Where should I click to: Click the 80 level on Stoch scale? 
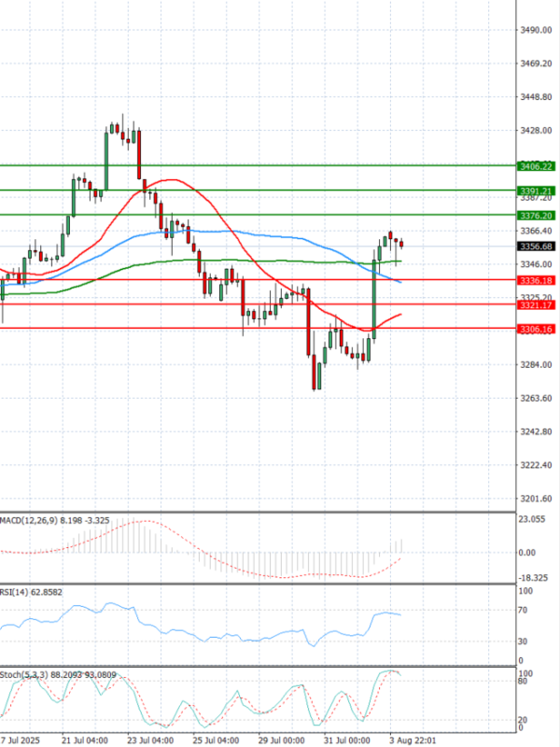pos(523,682)
